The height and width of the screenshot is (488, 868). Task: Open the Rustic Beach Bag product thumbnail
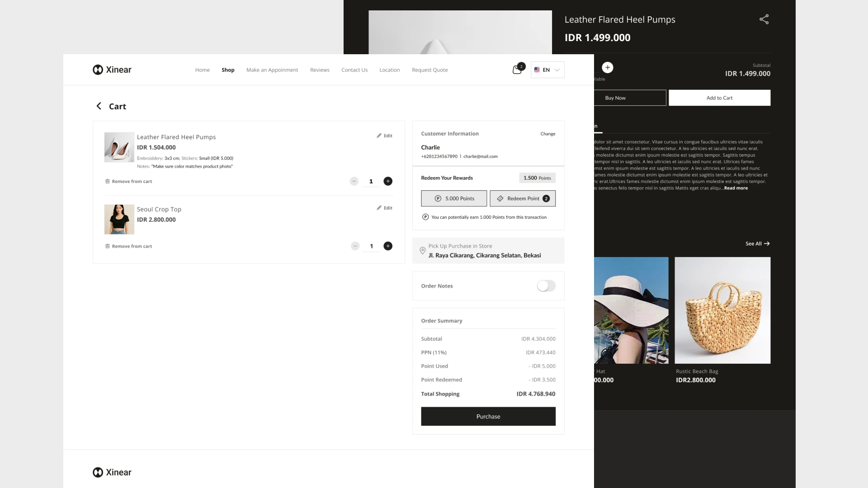(722, 310)
